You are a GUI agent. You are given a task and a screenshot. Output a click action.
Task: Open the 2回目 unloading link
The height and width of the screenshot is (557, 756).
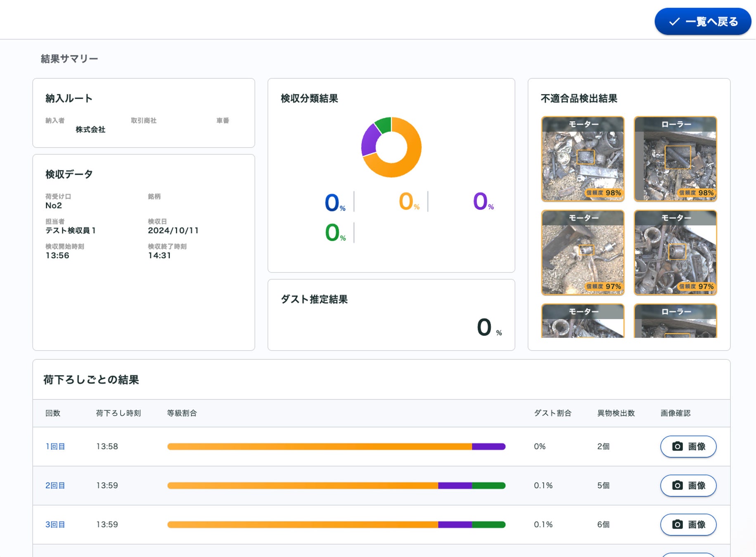click(55, 486)
